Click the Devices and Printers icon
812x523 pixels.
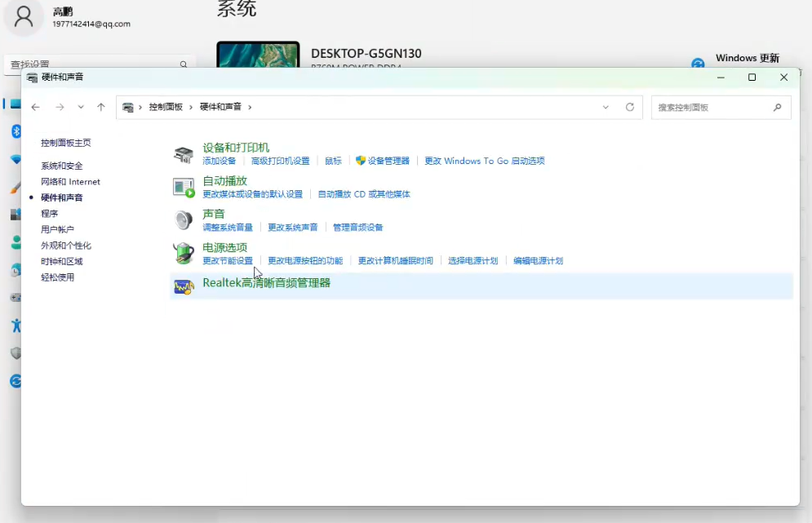point(184,154)
